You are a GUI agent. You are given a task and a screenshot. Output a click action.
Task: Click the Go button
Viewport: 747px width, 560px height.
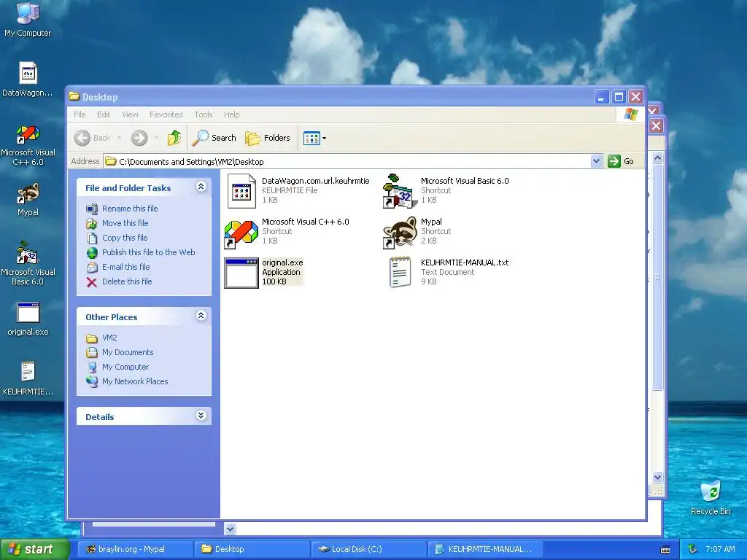621,161
